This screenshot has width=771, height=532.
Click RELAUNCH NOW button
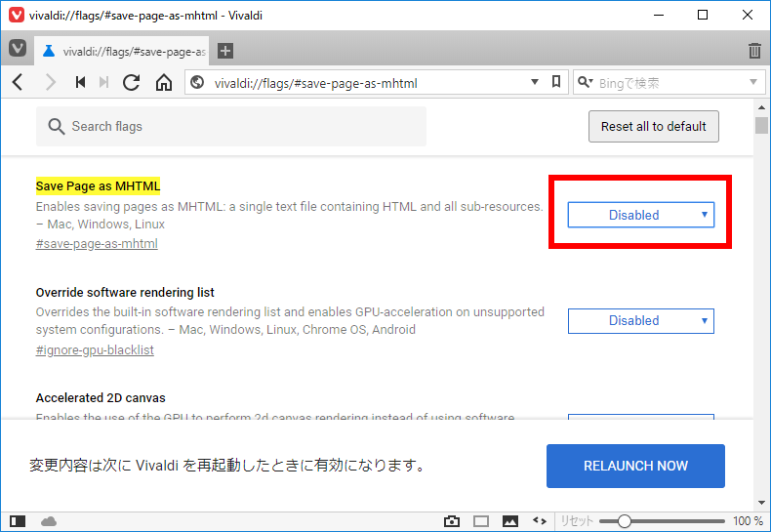point(635,466)
